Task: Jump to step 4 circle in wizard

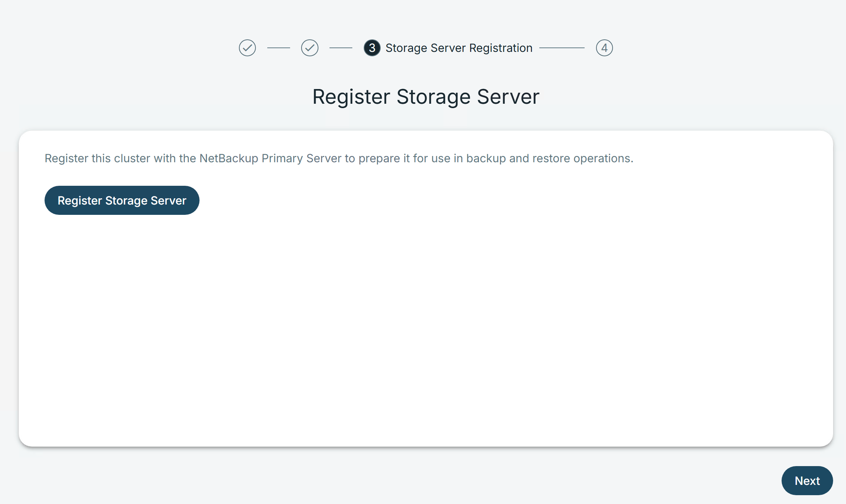Action: pos(604,48)
